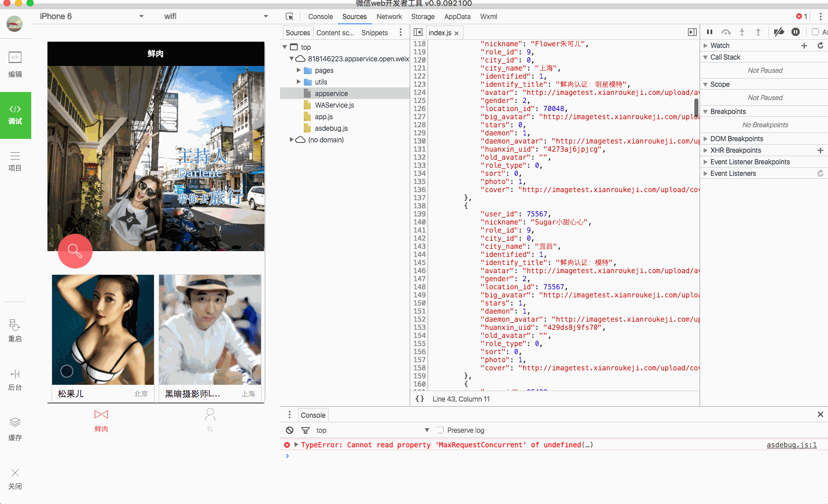This screenshot has height=504, width=828.
Task: Click the red error count indicator
Action: 801,17
